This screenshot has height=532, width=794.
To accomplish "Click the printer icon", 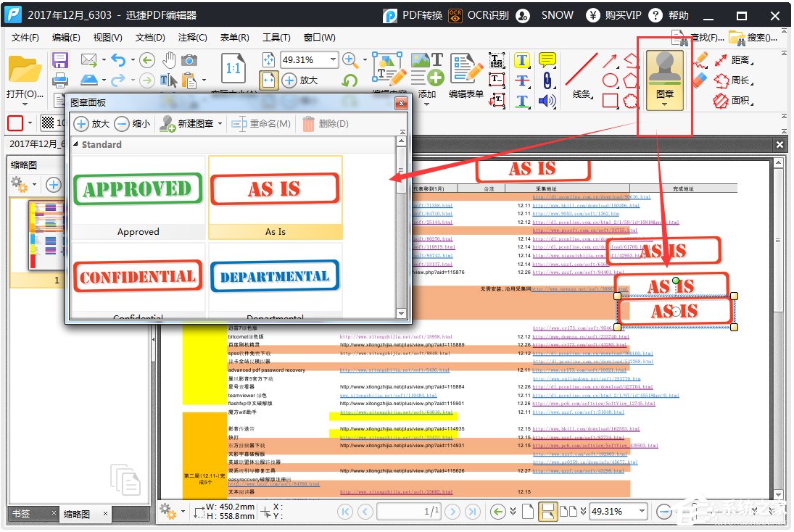I will tap(60, 80).
